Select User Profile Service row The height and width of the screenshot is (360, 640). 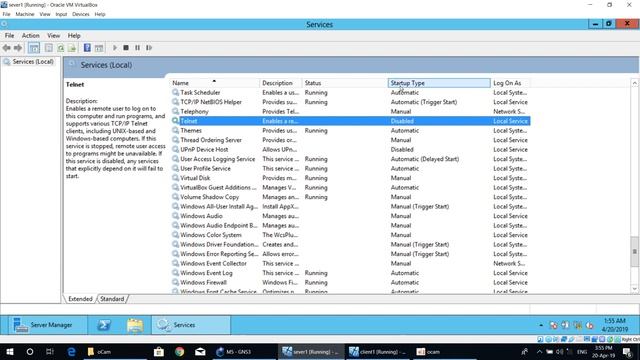pyautogui.click(x=351, y=169)
